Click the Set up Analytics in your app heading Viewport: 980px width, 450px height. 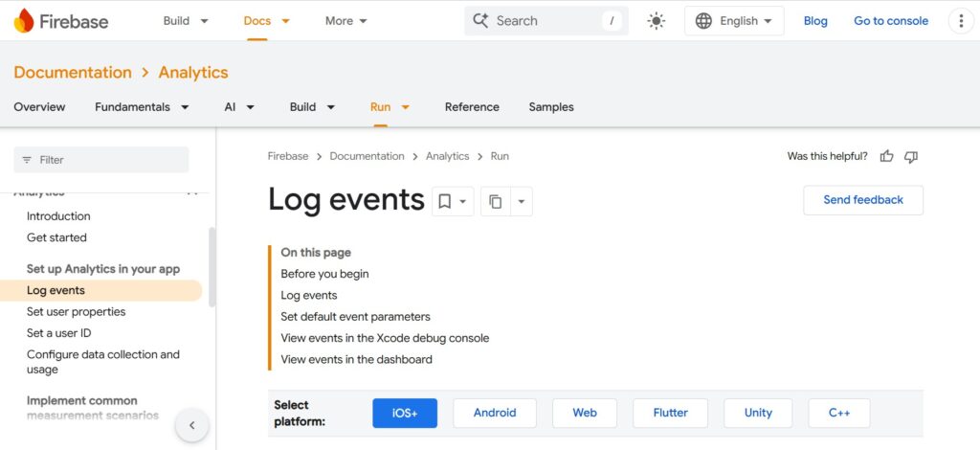pyautogui.click(x=103, y=269)
